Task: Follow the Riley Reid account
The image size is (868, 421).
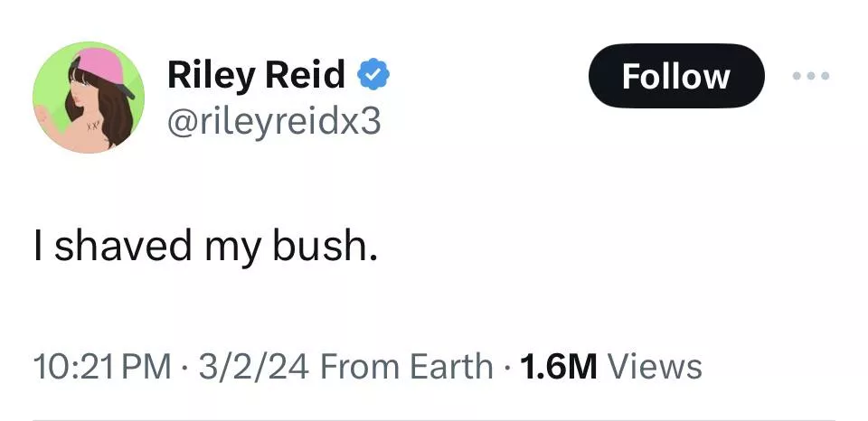Action: click(676, 76)
